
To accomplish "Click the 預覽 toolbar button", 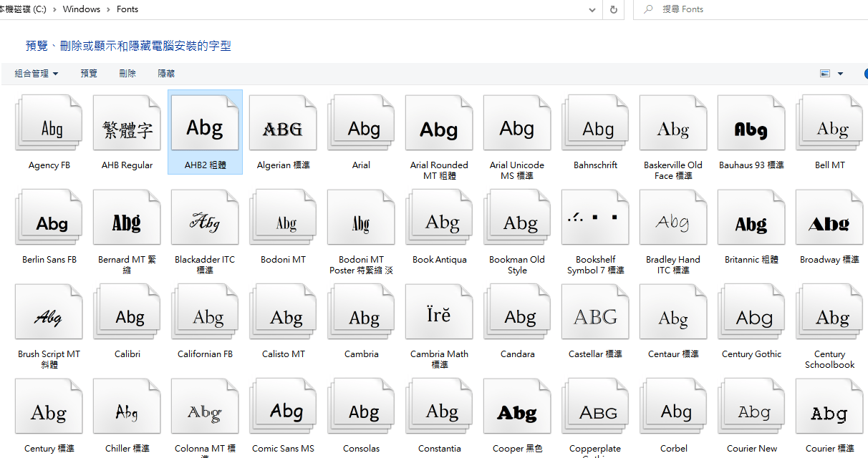I will point(89,74).
